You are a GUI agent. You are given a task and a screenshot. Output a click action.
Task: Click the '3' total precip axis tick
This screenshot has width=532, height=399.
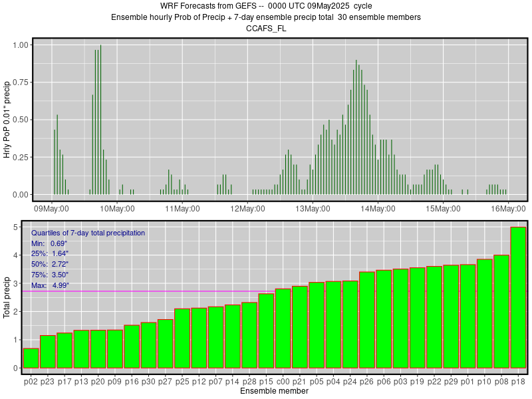(16, 283)
